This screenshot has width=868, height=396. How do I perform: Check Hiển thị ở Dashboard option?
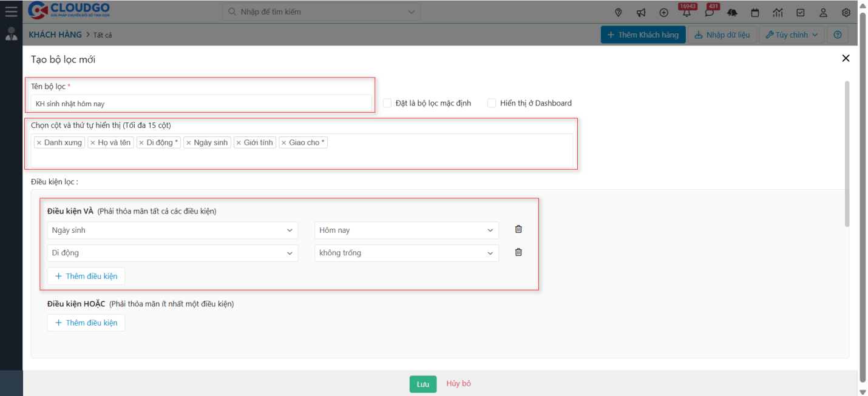click(x=492, y=103)
